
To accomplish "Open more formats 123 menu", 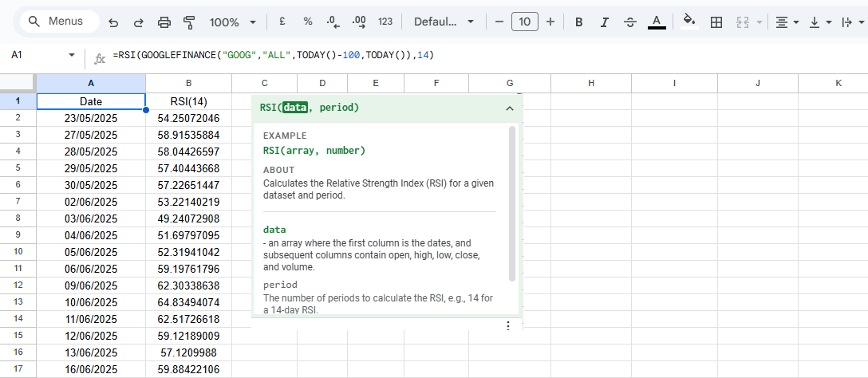I will pos(385,22).
